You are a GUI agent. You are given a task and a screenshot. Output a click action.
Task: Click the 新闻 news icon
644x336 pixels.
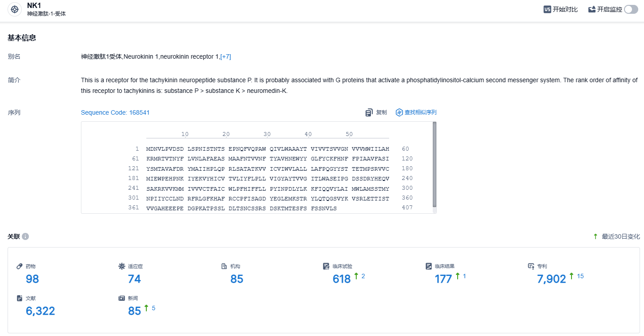tap(122, 298)
